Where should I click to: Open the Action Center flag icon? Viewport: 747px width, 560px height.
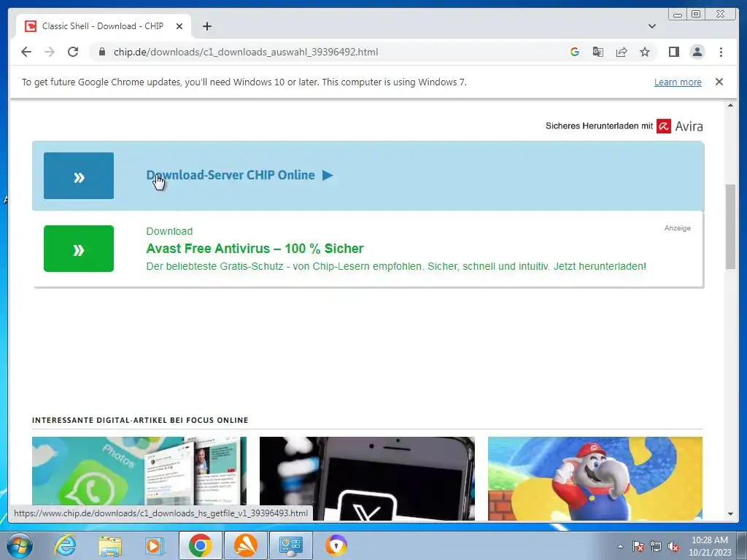click(x=638, y=547)
